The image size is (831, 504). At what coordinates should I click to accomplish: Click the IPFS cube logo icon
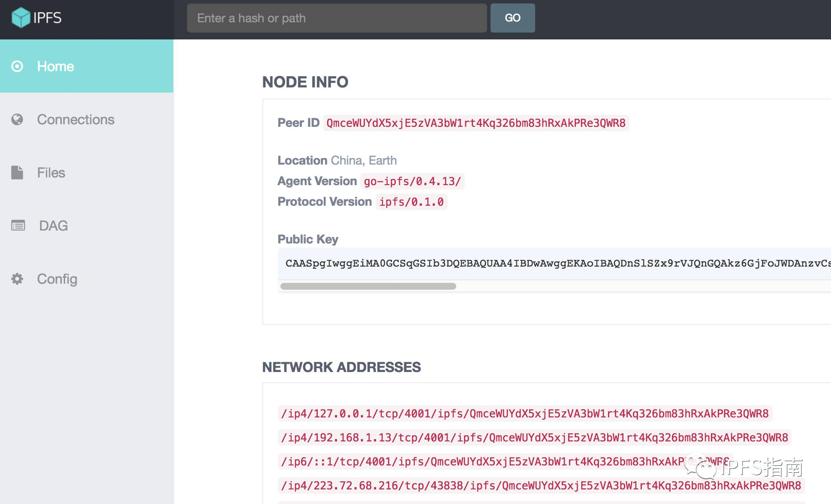pos(21,18)
